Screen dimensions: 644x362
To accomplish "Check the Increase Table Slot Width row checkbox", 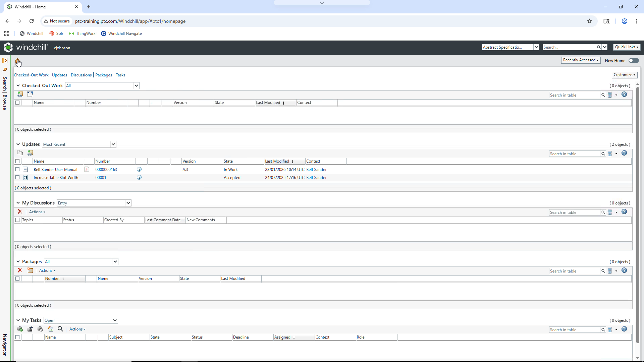I will [x=18, y=178].
